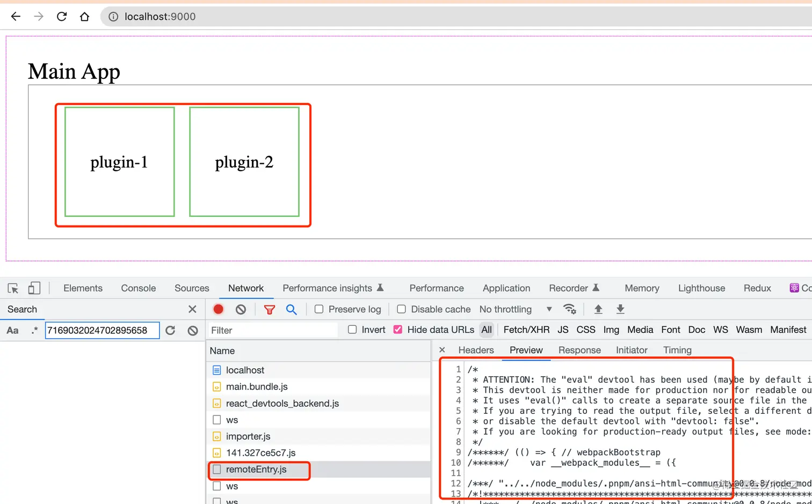This screenshot has width=812, height=504.
Task: Select the All request type filter
Action: click(x=487, y=330)
